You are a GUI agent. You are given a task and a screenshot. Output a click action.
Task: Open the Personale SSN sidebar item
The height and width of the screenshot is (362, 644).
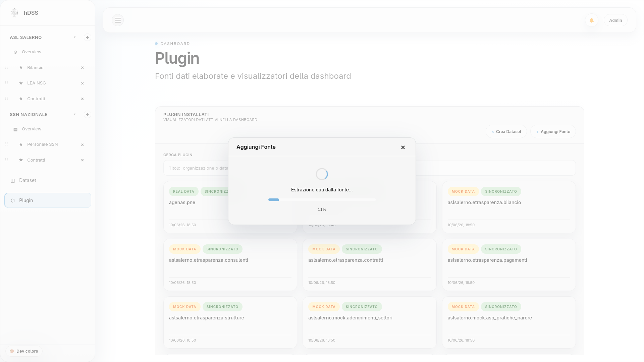pos(42,144)
